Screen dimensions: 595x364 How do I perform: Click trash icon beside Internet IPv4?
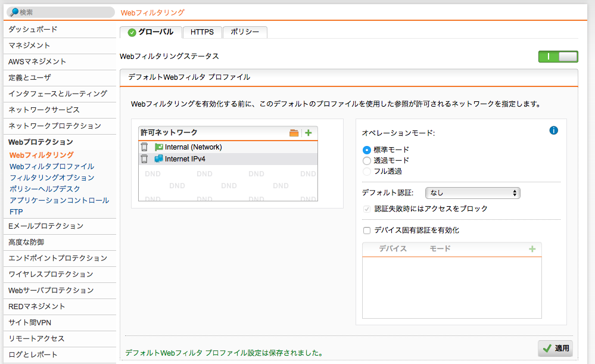(x=144, y=159)
